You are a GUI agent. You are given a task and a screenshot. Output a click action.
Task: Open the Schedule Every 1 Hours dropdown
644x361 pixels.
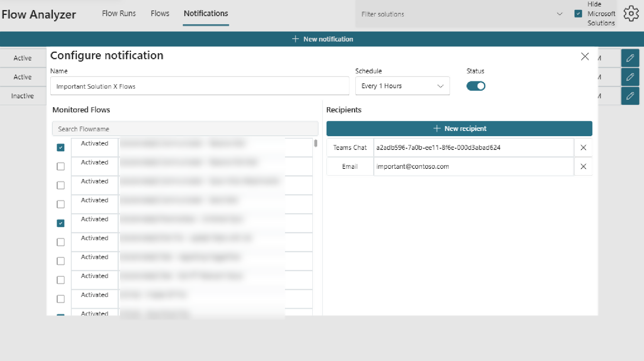point(402,86)
